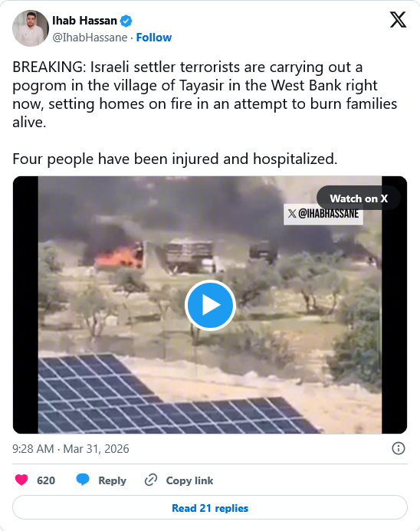
Task: Click the @IHABHASSANE video watermark
Action: (x=323, y=214)
